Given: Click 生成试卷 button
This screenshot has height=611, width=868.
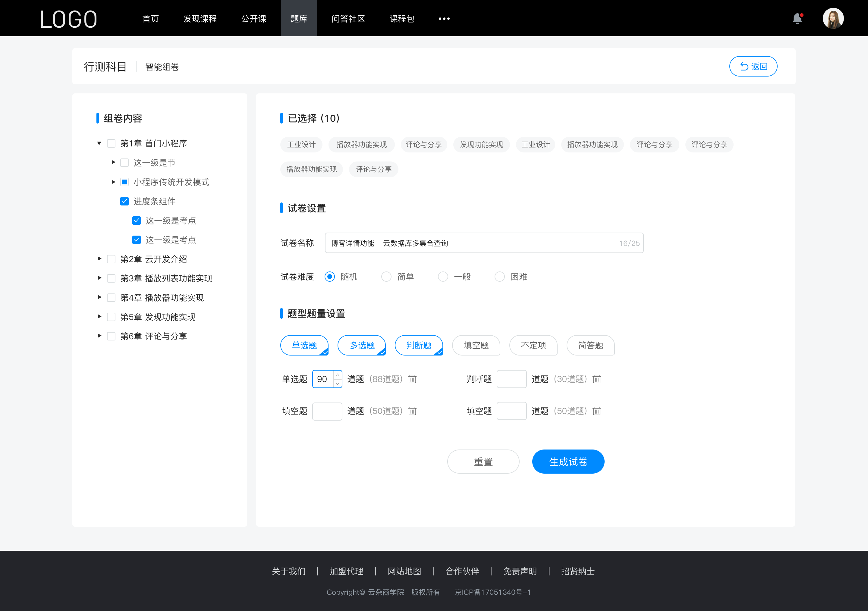Looking at the screenshot, I should pyautogui.click(x=568, y=461).
